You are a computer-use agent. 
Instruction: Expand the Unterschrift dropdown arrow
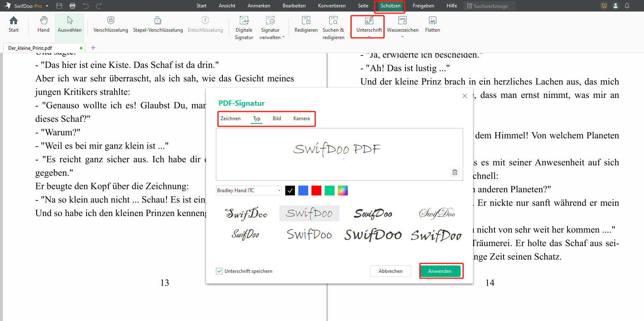369,37
